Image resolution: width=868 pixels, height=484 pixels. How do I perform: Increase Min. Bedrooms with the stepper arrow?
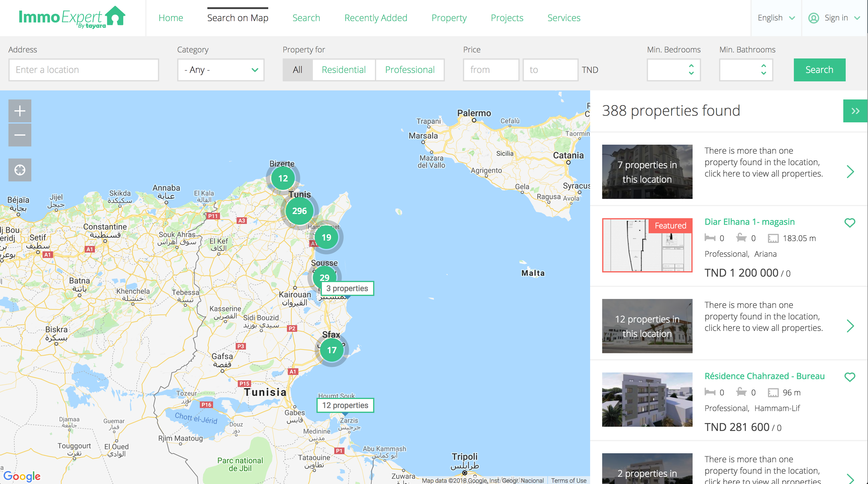(691, 66)
